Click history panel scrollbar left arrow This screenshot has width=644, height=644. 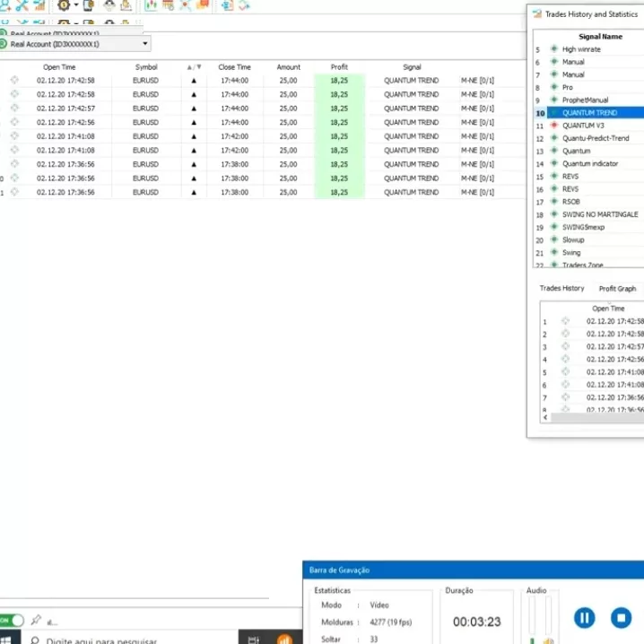[x=545, y=417]
